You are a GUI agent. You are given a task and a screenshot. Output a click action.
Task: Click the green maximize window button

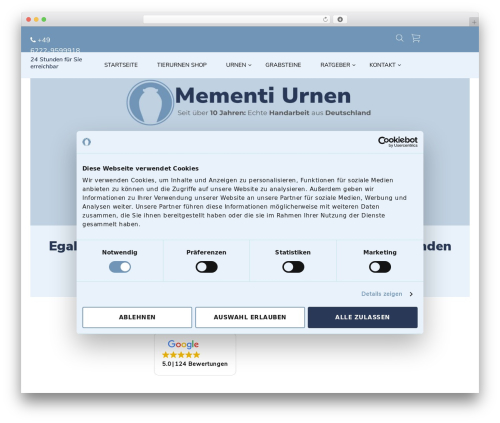[x=44, y=20]
